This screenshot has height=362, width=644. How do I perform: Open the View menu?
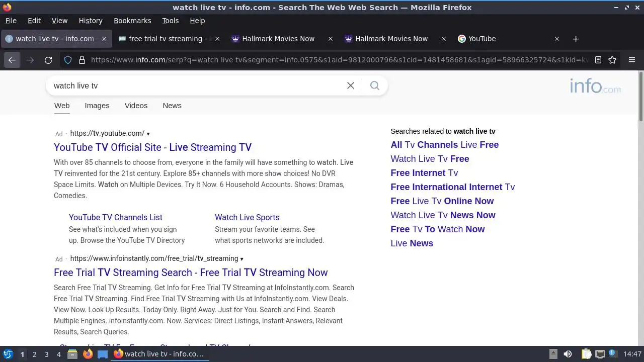pos(59,21)
